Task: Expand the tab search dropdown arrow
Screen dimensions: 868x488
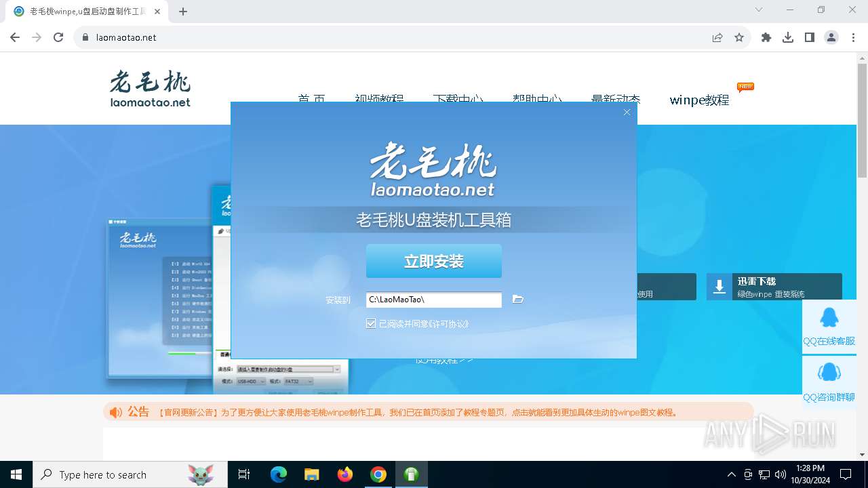Action: tap(759, 9)
